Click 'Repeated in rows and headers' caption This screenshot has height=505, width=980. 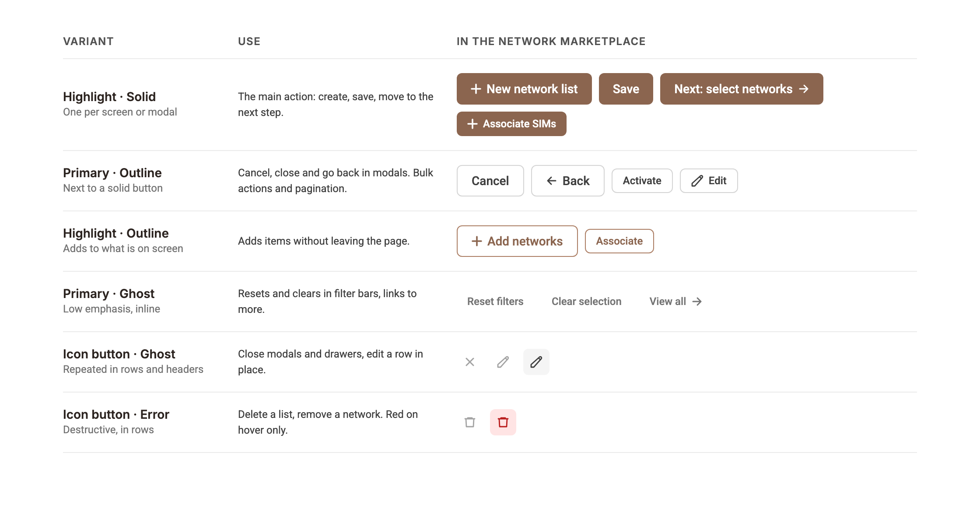tap(133, 369)
